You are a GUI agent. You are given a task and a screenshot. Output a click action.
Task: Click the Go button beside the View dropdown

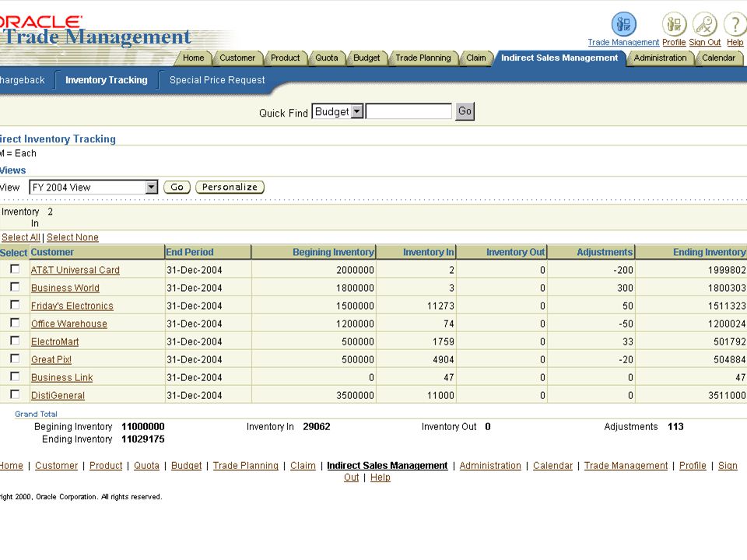tap(177, 187)
